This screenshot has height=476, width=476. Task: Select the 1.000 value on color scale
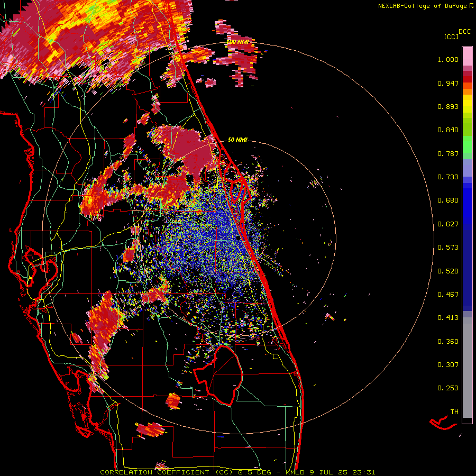[448, 59]
